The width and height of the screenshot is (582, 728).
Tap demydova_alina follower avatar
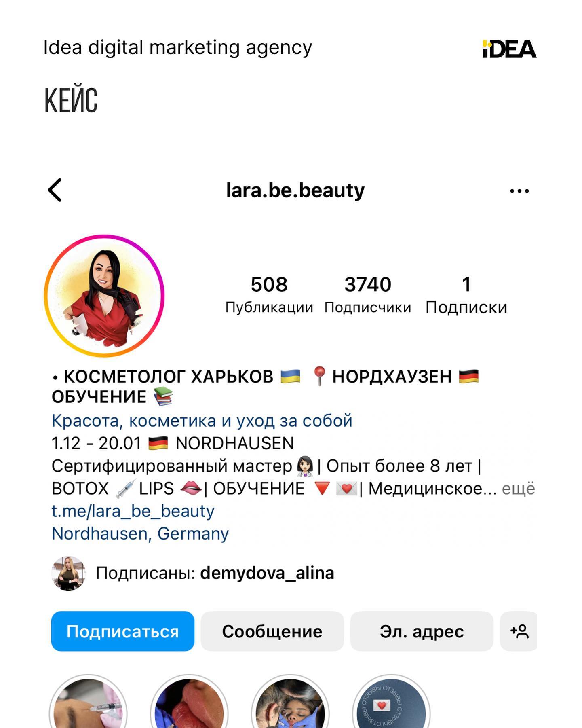click(x=69, y=573)
